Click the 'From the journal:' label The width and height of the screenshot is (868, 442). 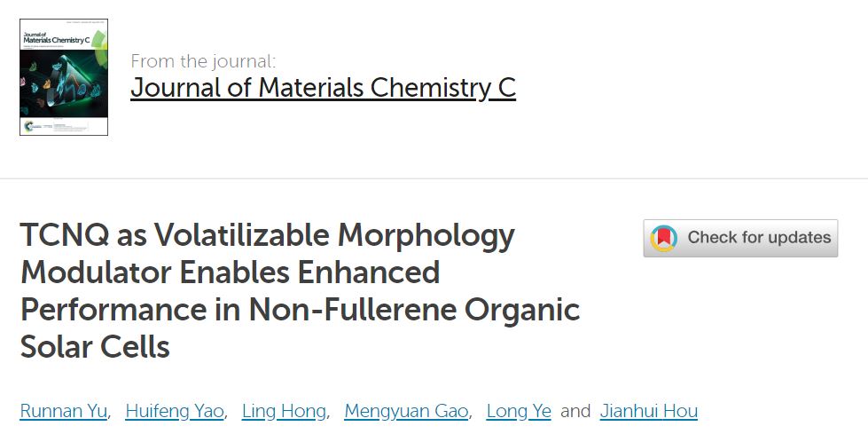[203, 61]
